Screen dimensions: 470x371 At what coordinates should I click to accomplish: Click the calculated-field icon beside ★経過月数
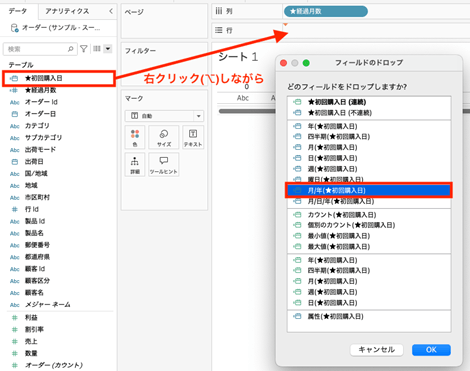click(x=14, y=90)
